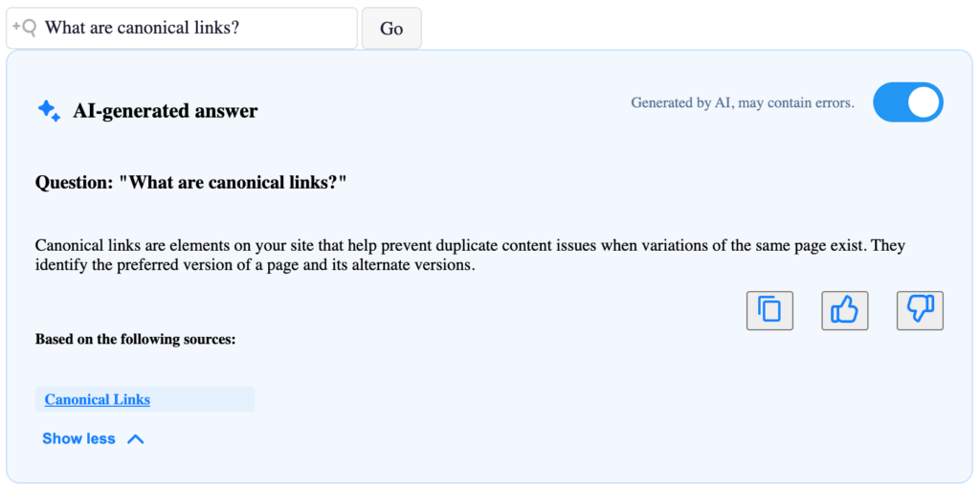The height and width of the screenshot is (493, 980).
Task: Click the "AI-generated answer" heading
Action: coord(166,111)
